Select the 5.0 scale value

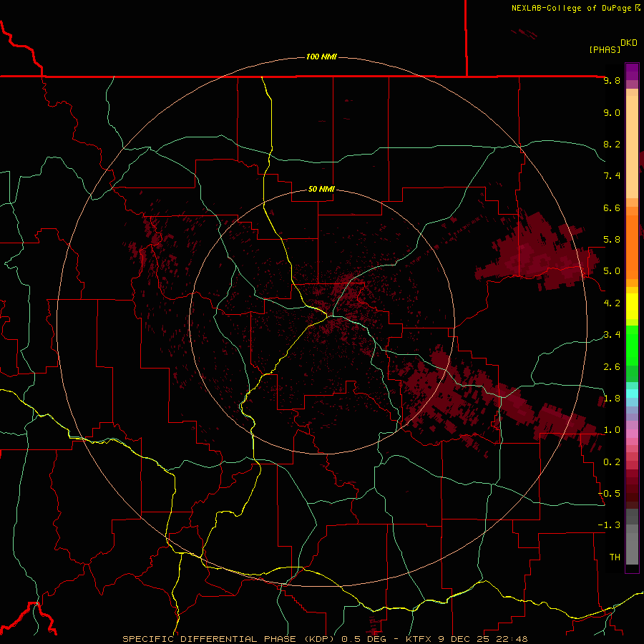[612, 271]
